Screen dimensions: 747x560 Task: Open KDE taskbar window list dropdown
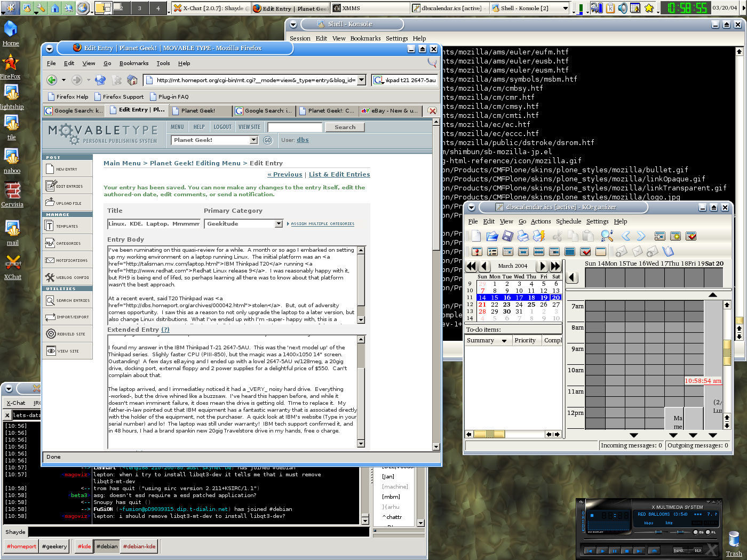click(566, 8)
